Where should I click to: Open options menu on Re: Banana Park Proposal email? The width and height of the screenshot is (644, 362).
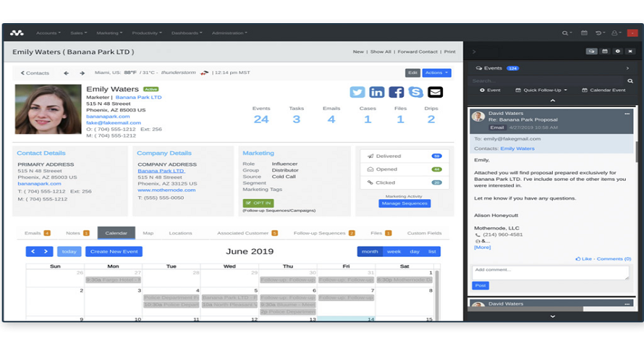click(627, 114)
